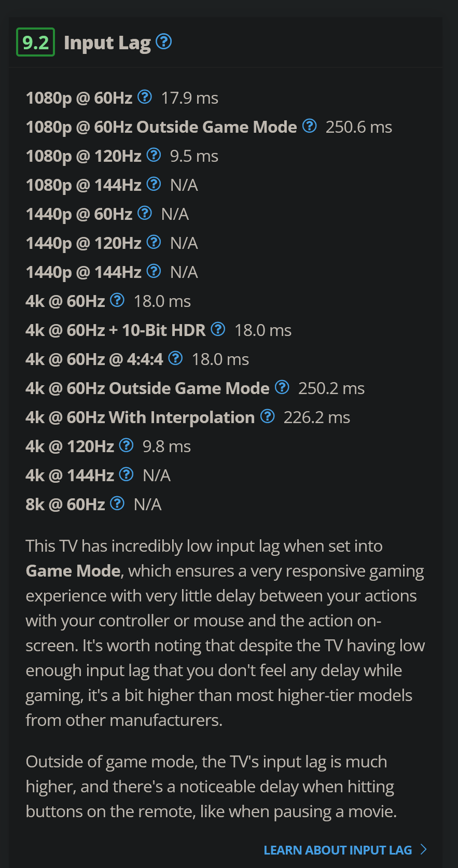Open help for 4k @ 60Hz + 10-Bit HDR
Screen dimensions: 458x868
pos(218,329)
